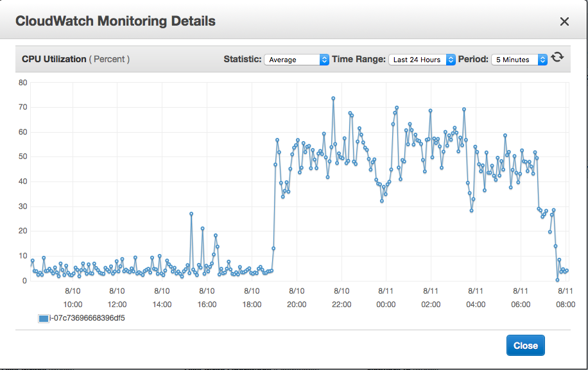The image size is (588, 370).
Task: Click the 50 y-axis label
Action: click(23, 157)
